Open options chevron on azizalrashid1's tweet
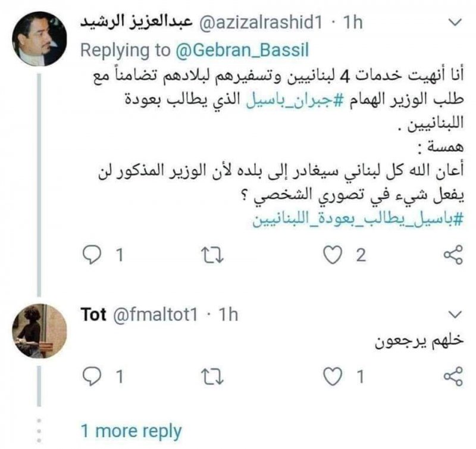Screen dimensions: 476x449 [454, 24]
